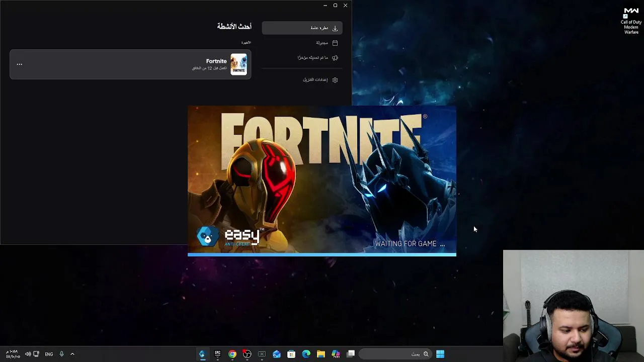Show hidden system tray icons
The width and height of the screenshot is (644, 362).
click(x=72, y=354)
